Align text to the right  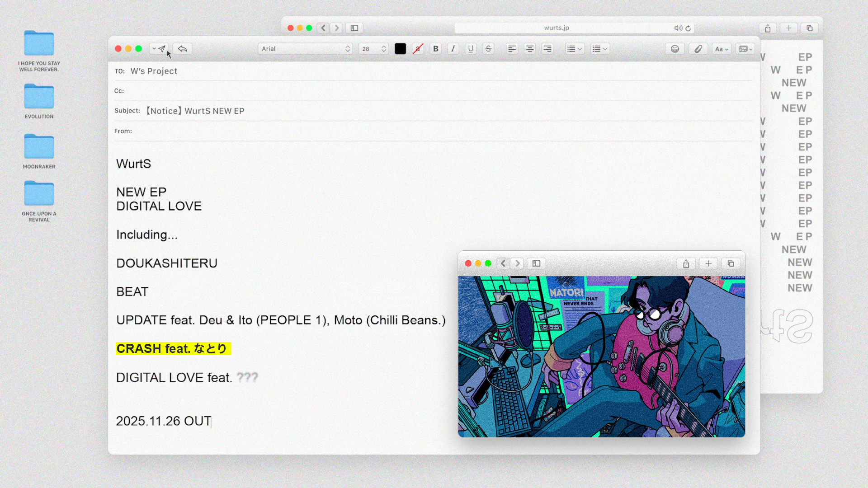(547, 49)
